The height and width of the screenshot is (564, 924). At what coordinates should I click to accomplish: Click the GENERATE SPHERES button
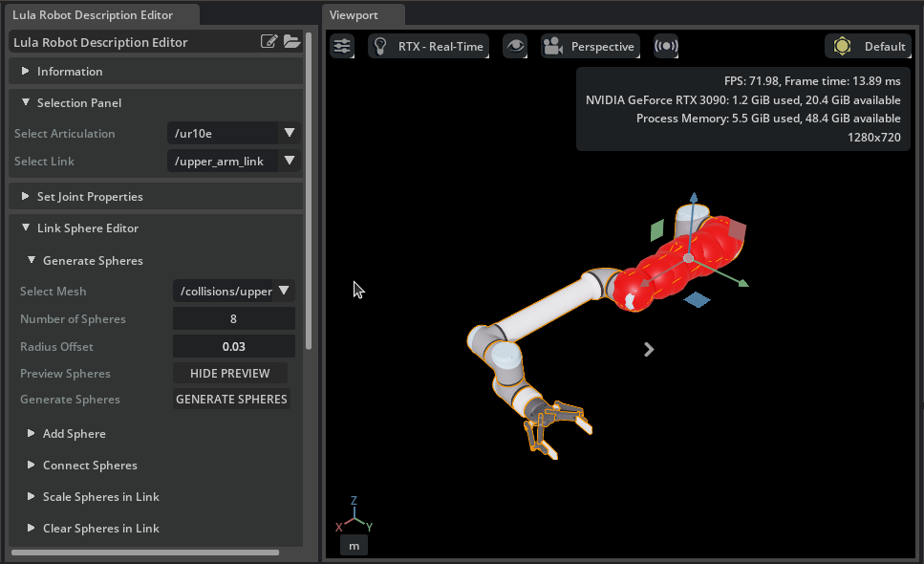(230, 399)
